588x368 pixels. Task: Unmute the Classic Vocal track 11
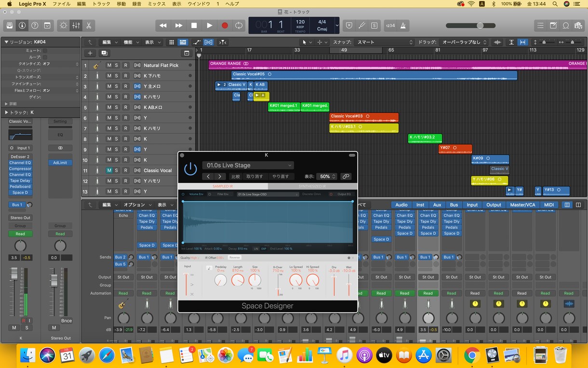(x=109, y=170)
